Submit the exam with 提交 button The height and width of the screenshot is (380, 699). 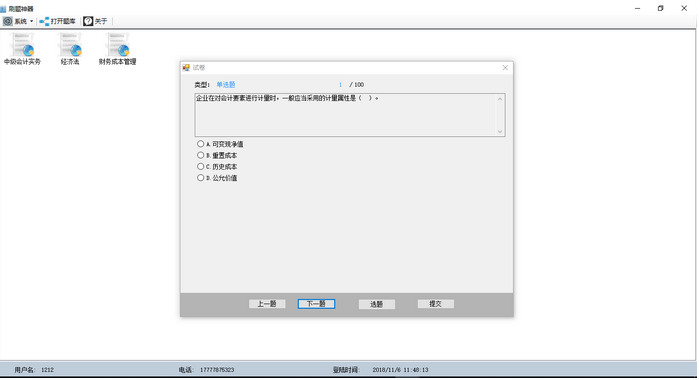point(436,304)
